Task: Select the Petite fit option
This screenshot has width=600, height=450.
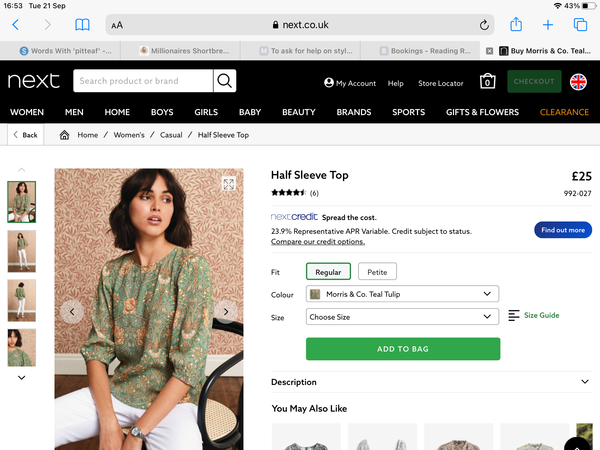Action: (x=377, y=272)
